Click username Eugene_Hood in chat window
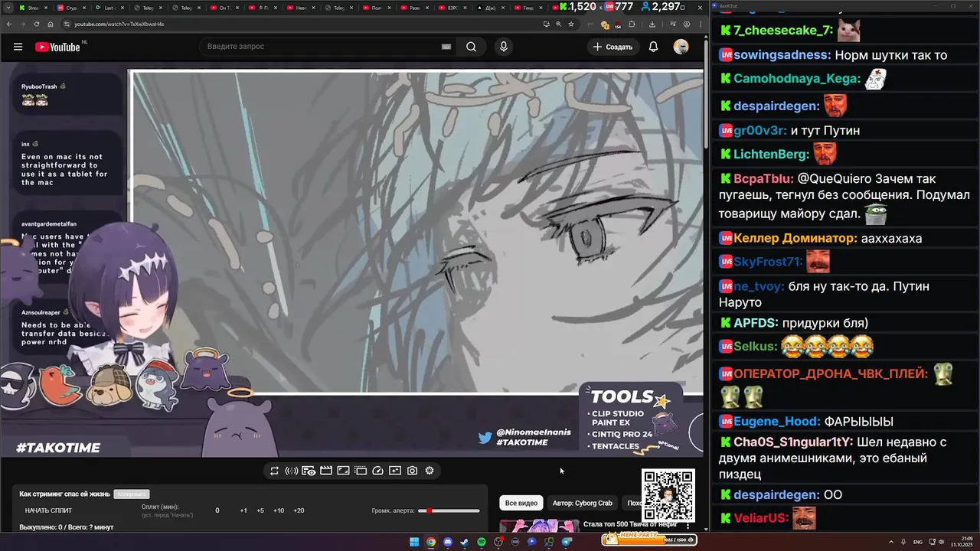Screen dimensions: 980x551 coord(776,422)
